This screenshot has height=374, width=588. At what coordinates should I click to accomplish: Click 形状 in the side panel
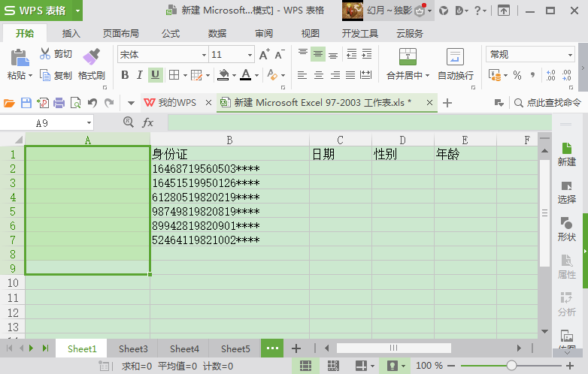click(566, 229)
